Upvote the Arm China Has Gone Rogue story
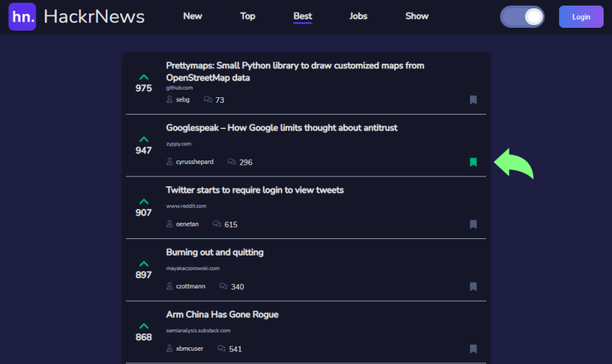Viewport: 612px width, 364px height. pos(144,326)
